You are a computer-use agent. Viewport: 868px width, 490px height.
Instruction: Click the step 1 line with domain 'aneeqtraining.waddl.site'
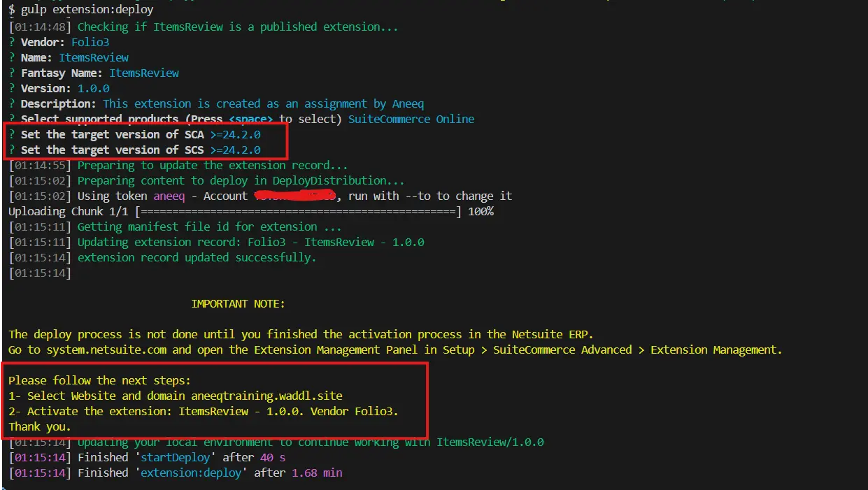[x=176, y=396]
